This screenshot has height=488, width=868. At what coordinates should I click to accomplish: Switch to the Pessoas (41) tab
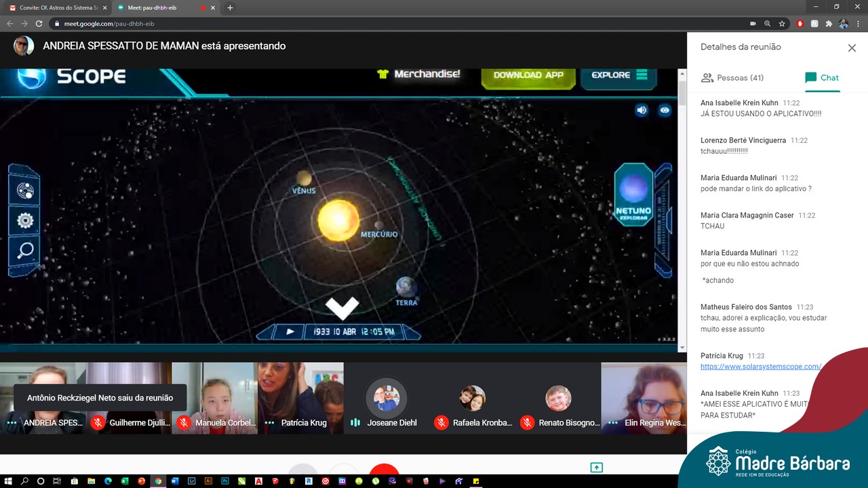click(732, 78)
